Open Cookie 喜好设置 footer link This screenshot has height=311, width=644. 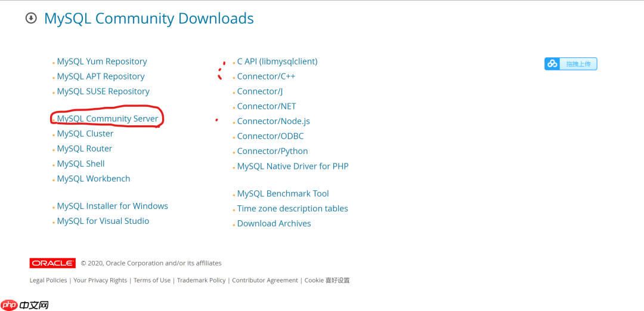tap(327, 281)
